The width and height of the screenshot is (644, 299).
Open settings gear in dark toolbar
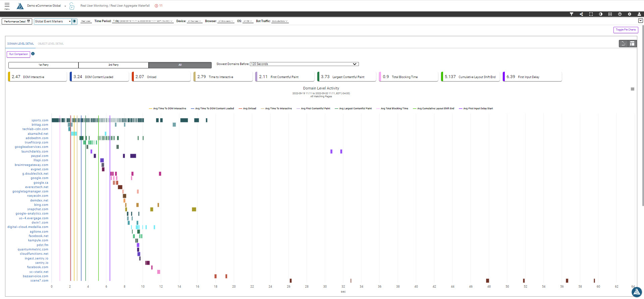630,14
